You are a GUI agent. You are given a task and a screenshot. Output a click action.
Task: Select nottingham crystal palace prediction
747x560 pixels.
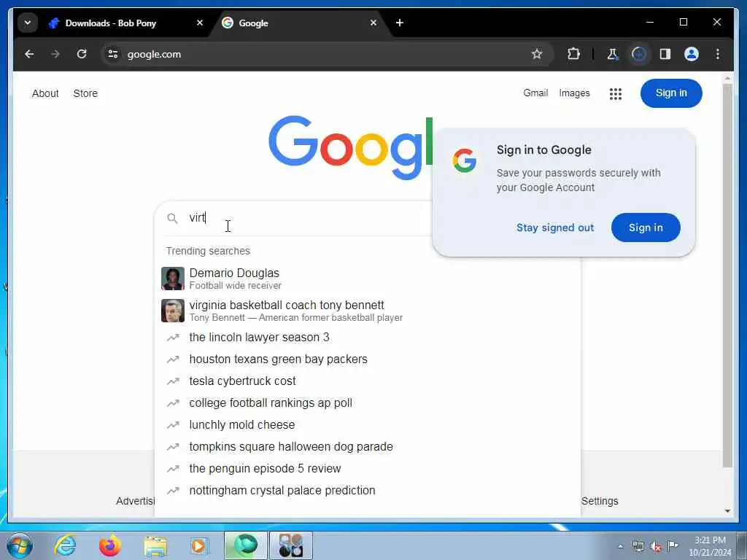[367, 491]
